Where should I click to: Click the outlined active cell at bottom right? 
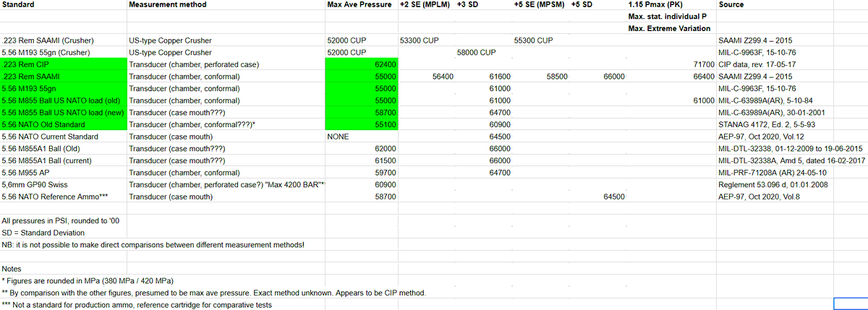click(851, 303)
